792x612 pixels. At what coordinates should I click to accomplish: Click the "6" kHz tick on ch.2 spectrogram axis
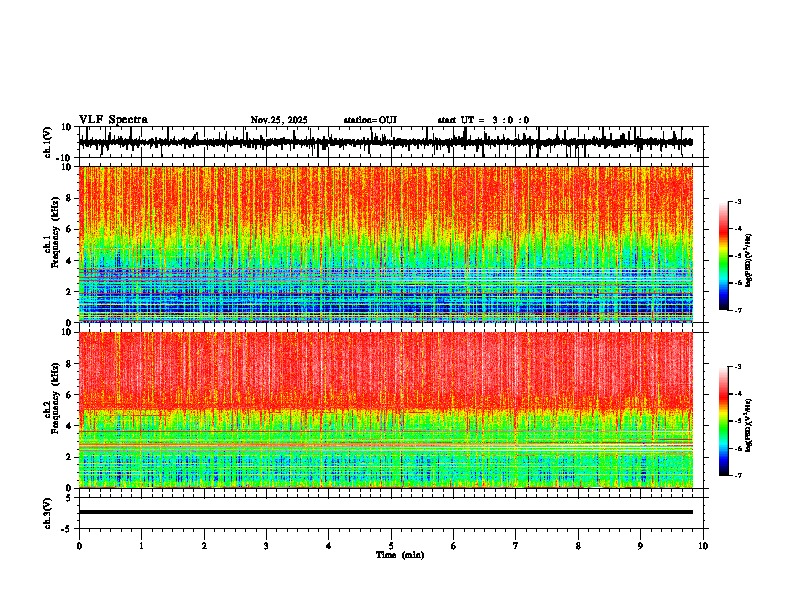tap(69, 395)
